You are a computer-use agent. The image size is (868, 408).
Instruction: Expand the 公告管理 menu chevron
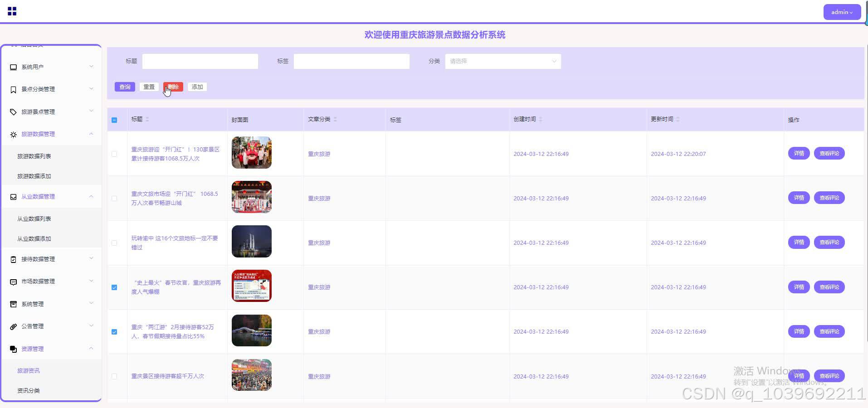(91, 325)
